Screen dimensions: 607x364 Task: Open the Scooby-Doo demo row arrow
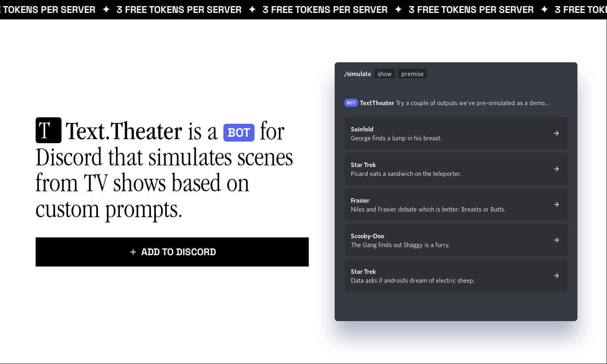556,240
